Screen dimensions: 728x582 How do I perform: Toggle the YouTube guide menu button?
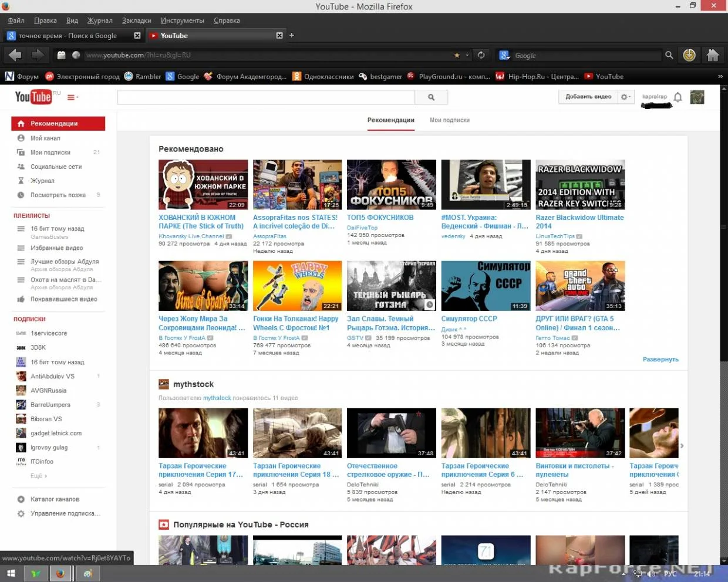[72, 97]
